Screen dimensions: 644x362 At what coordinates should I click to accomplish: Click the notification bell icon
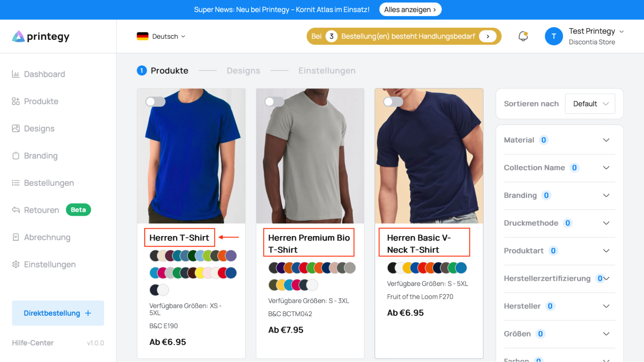tap(523, 36)
